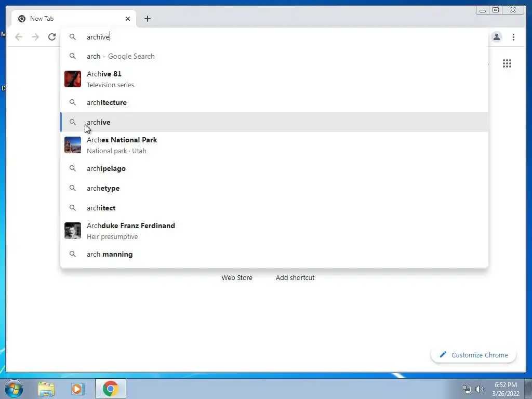Screen dimensions: 532x399
Task: Click the Show desktop strip
Action: [x=528, y=389]
